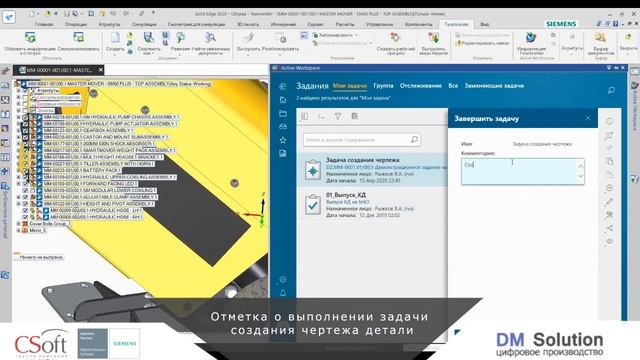The height and width of the screenshot is (360, 640).
Task: Toggle checkbox for HYDRAULIC HOSE - RH
Action: 26,217
